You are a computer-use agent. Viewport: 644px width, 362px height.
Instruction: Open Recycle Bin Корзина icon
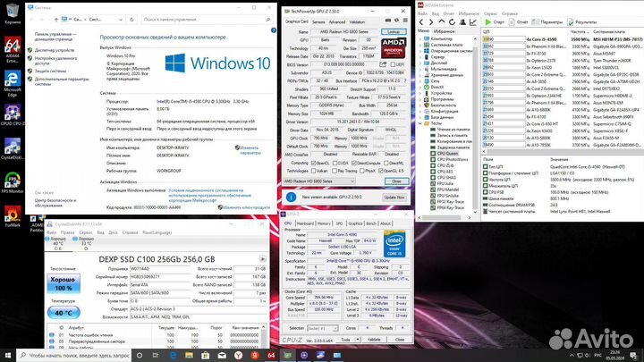tap(13, 13)
